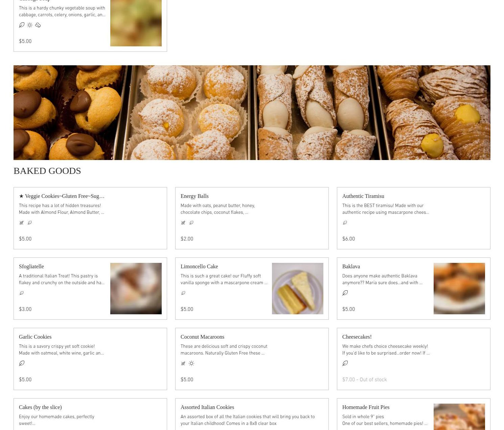Viewport: 504px width, 430px height.
Task: Click the 'Does anyone make authentic Baklava' description
Action: pos(382,279)
